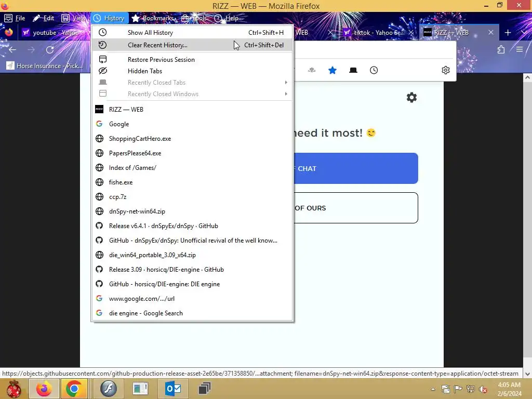
Task: Click Firefox in the taskbar
Action: 44,389
